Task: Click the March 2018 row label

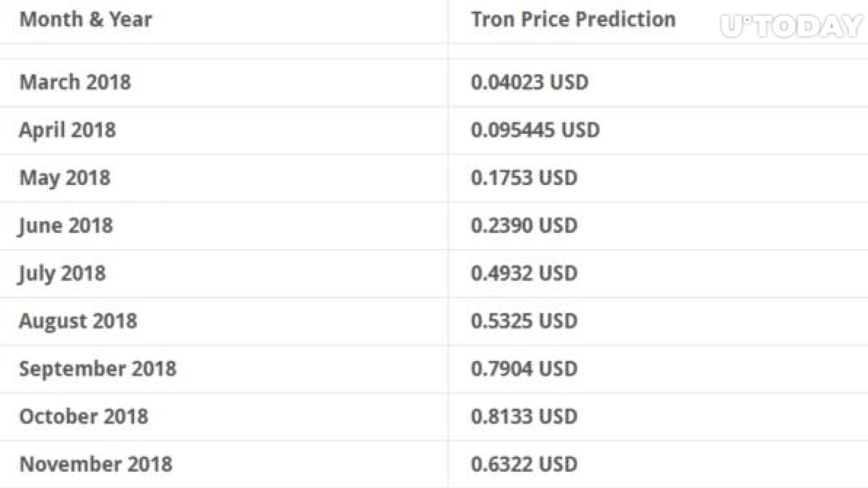Action: [75, 82]
